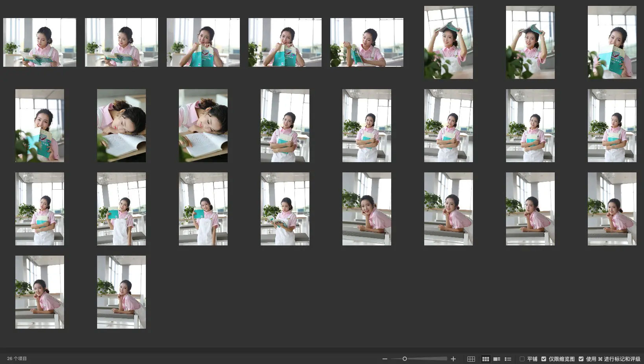644x364 pixels.
Task: Switch to the thumbnails view icon
Action: [x=486, y=359]
